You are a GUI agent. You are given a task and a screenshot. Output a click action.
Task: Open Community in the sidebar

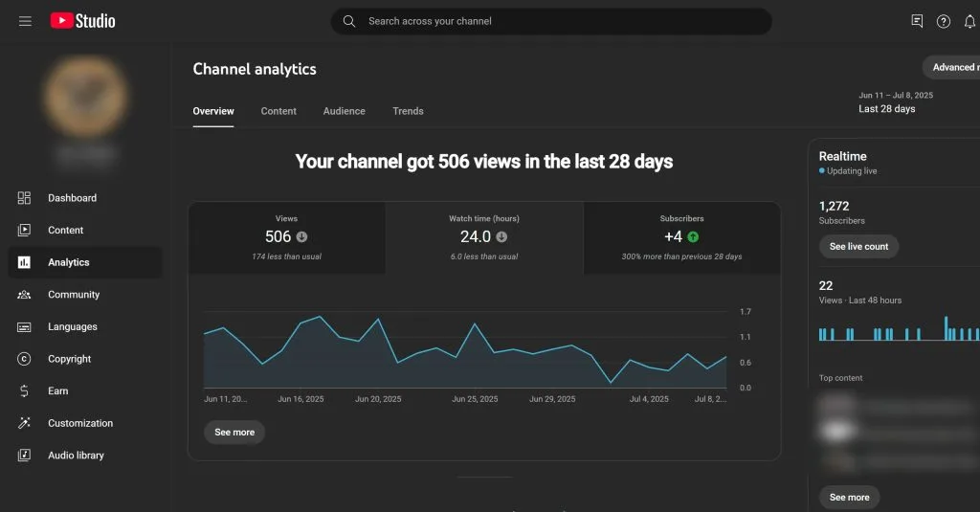(85, 295)
